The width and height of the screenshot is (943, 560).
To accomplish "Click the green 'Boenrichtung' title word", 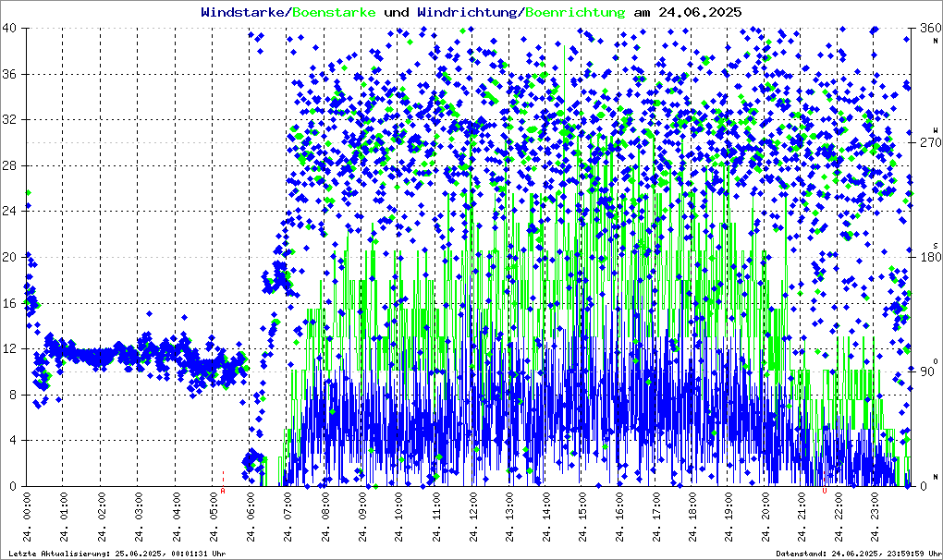I will (x=575, y=12).
